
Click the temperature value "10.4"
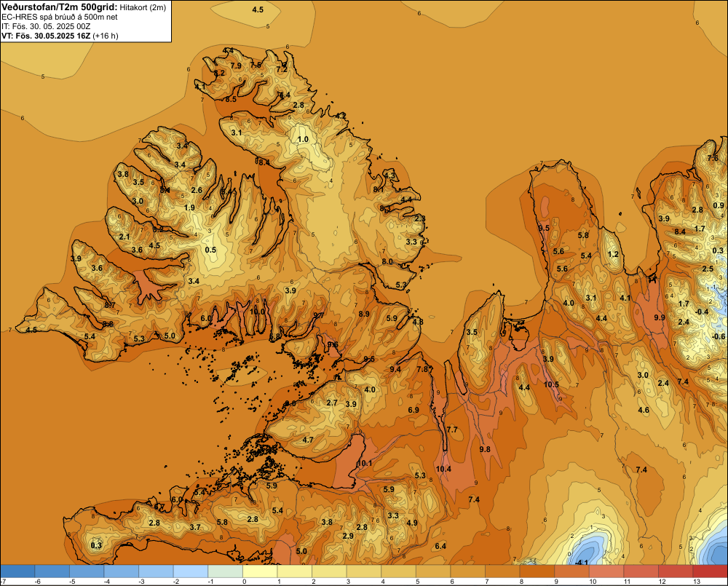443,469
